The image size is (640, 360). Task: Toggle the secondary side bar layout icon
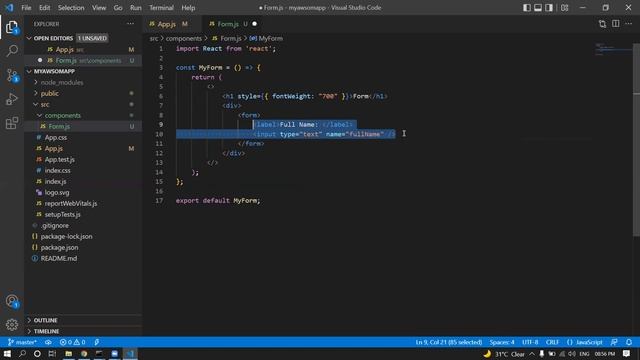coord(549,8)
